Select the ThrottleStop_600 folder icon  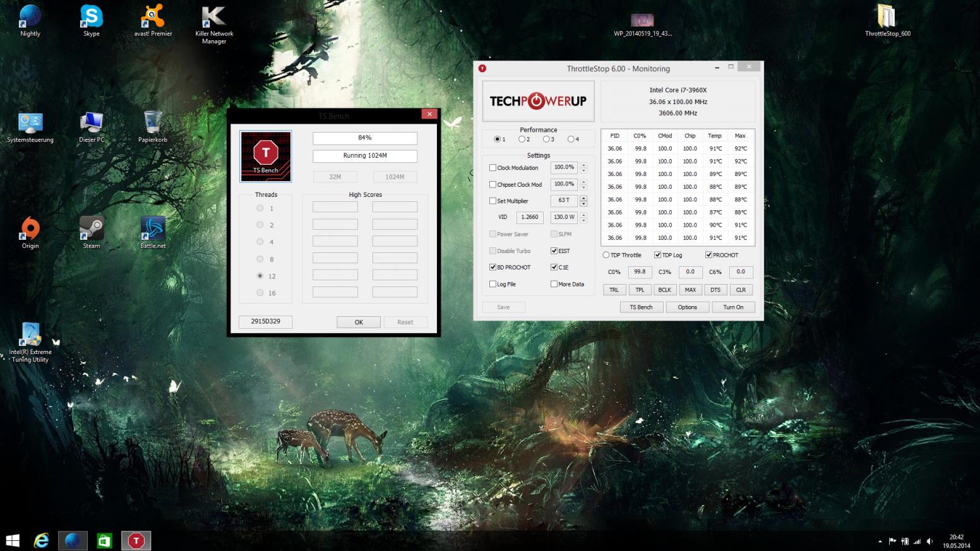point(887,21)
